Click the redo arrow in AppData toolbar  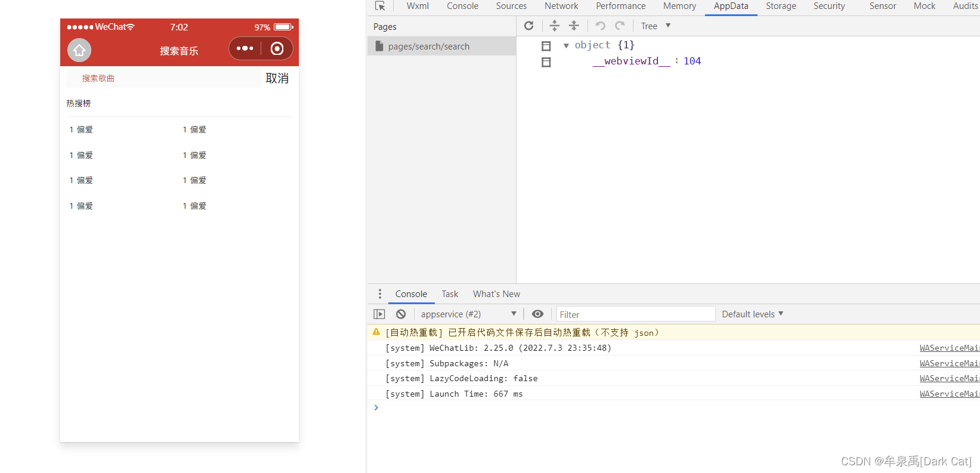click(620, 26)
